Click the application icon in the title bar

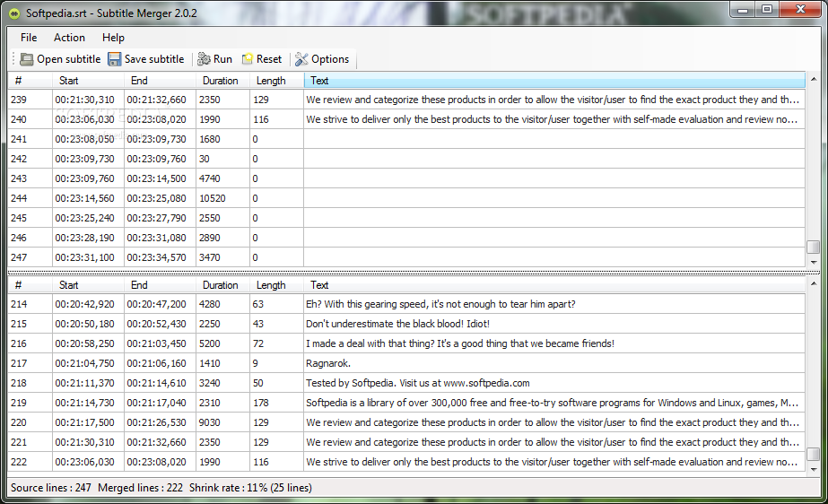pos(14,13)
